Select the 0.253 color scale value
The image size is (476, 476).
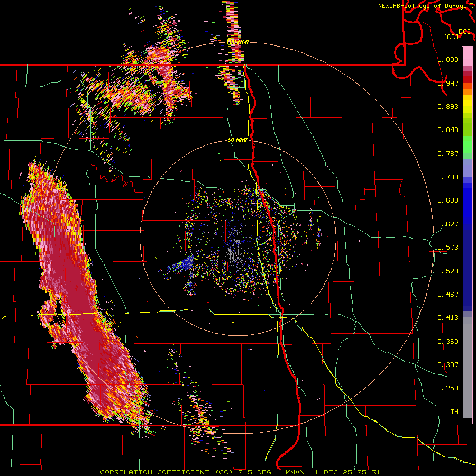(448, 388)
